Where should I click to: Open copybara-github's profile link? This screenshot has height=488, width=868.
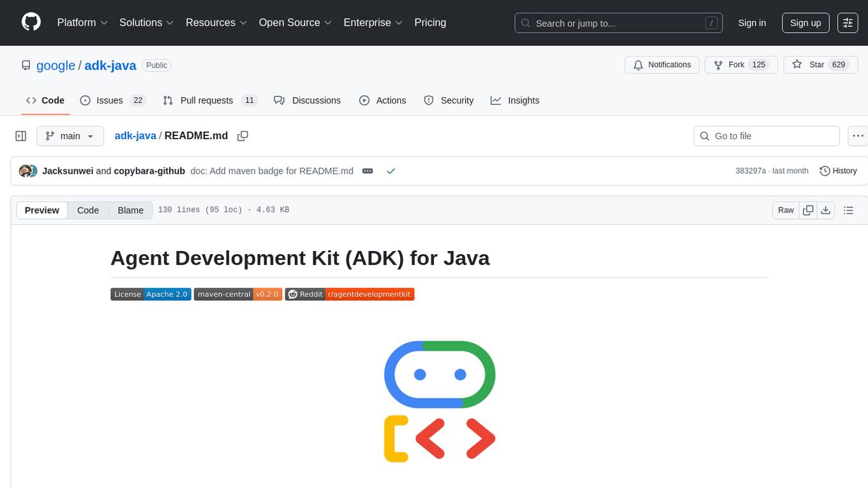click(149, 171)
